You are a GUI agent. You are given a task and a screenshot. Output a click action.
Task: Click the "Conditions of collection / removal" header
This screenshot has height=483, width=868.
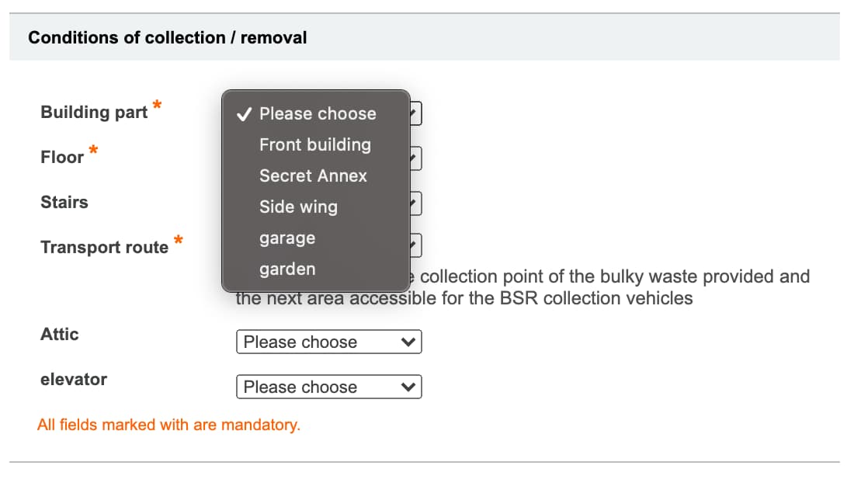(168, 37)
